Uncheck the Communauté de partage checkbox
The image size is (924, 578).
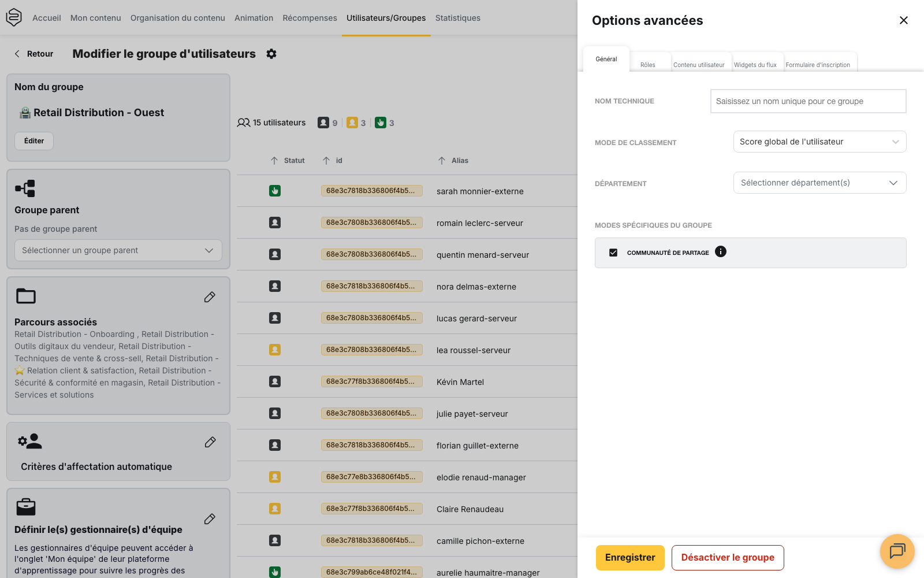(613, 253)
